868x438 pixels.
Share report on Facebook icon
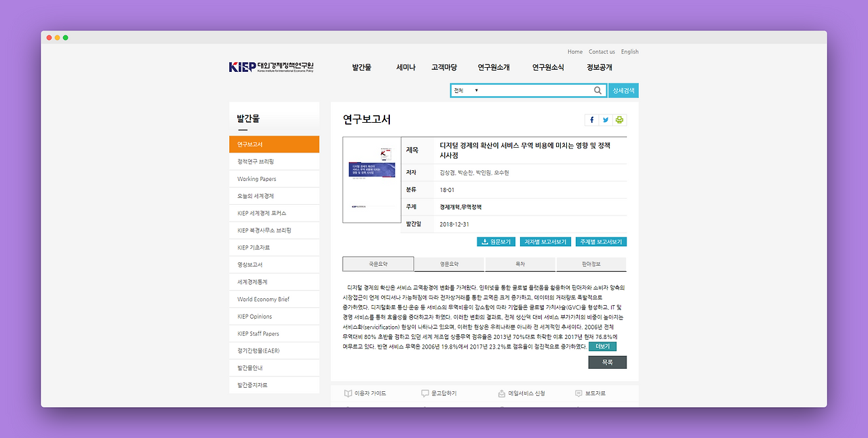tap(591, 120)
